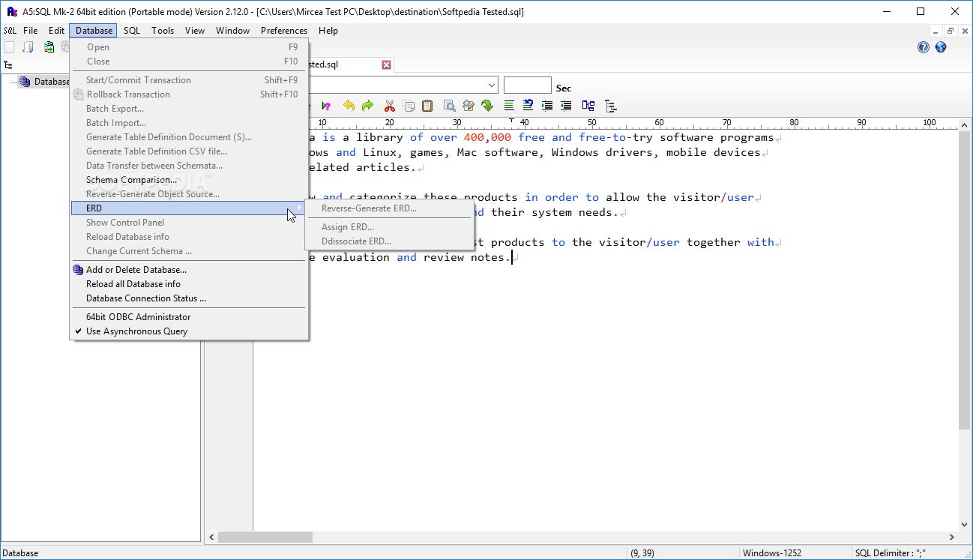Click the decrease indent icon
973x560 pixels.
566,106
